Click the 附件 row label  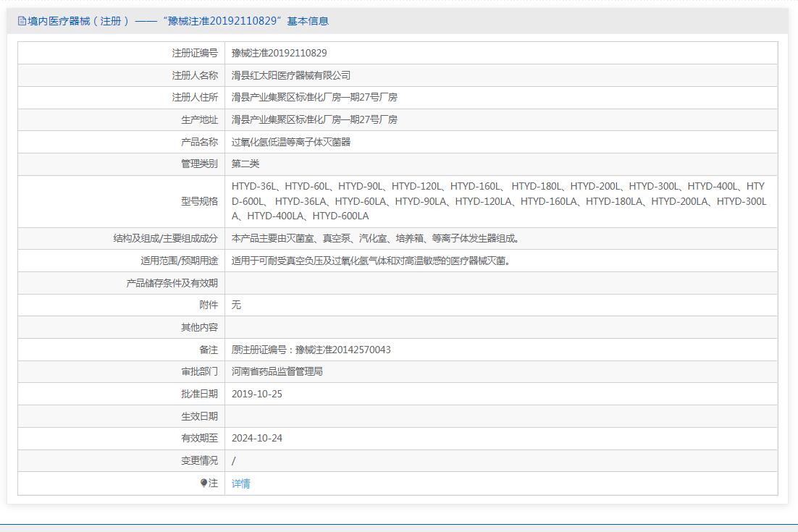pyautogui.click(x=209, y=305)
